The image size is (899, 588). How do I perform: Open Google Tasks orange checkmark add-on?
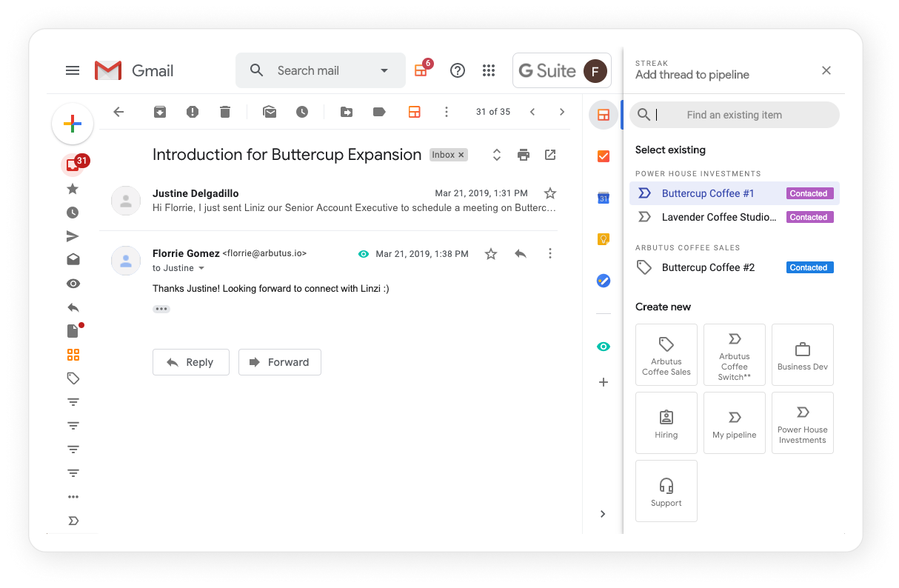tap(604, 156)
